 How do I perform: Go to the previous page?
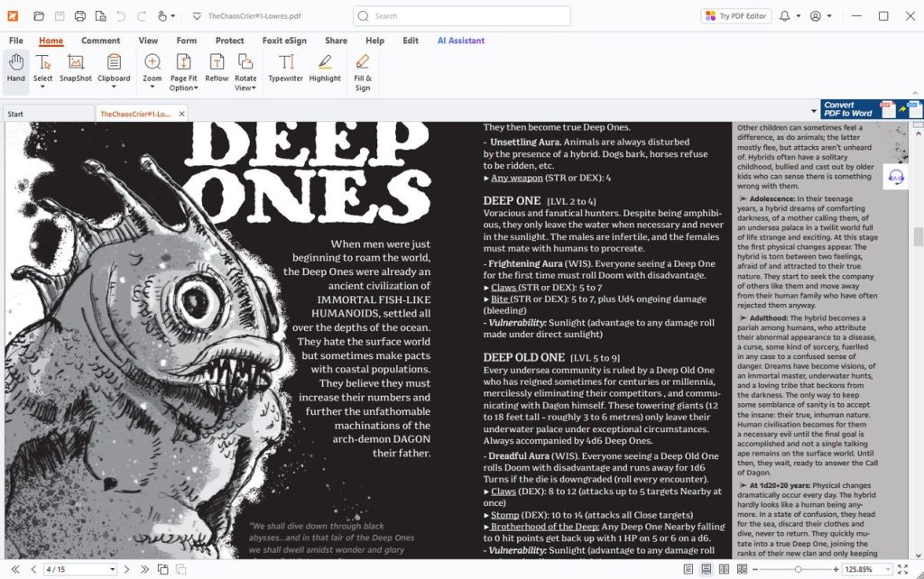tap(33, 569)
